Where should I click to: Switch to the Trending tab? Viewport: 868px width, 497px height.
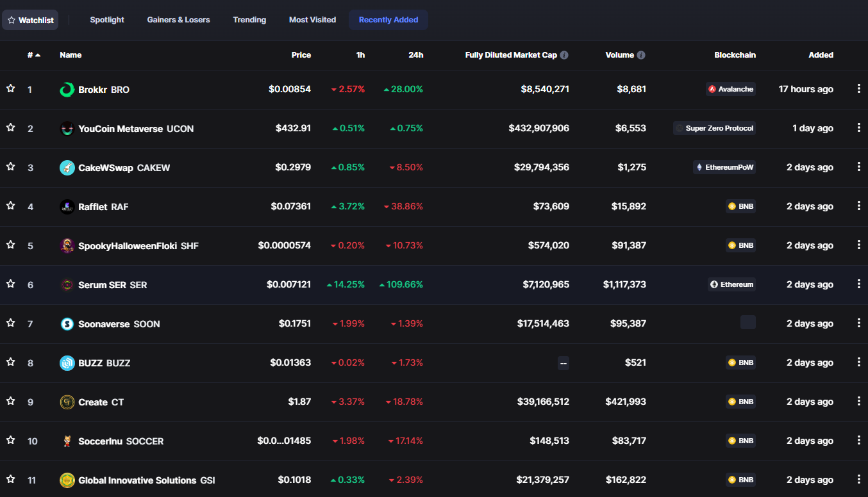pos(249,20)
